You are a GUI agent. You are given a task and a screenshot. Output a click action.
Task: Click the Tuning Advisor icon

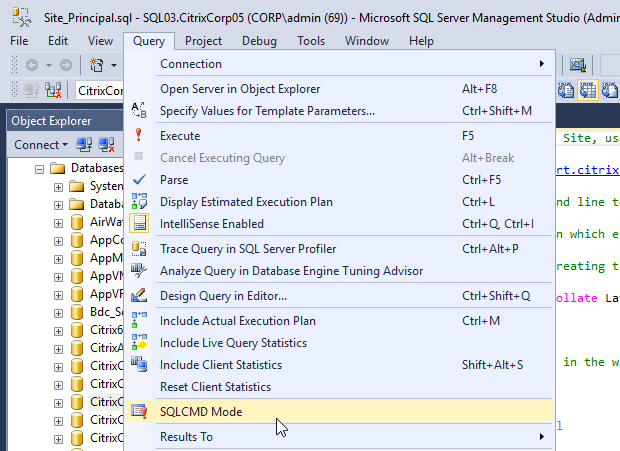coord(139,270)
